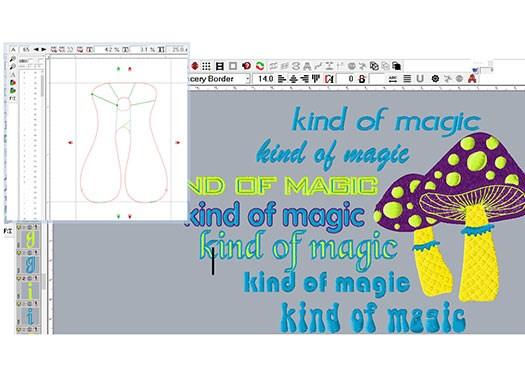Image resolution: width=525 pixels, height=387 pixels.
Task: Click the bold B icon beside the 0 field
Action: click(x=362, y=79)
